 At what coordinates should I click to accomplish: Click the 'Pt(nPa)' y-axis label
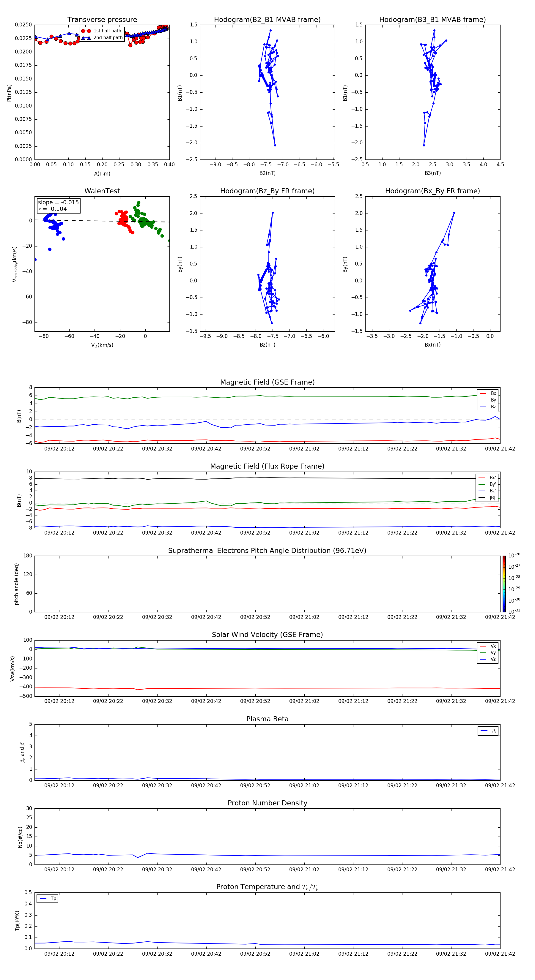[9, 92]
